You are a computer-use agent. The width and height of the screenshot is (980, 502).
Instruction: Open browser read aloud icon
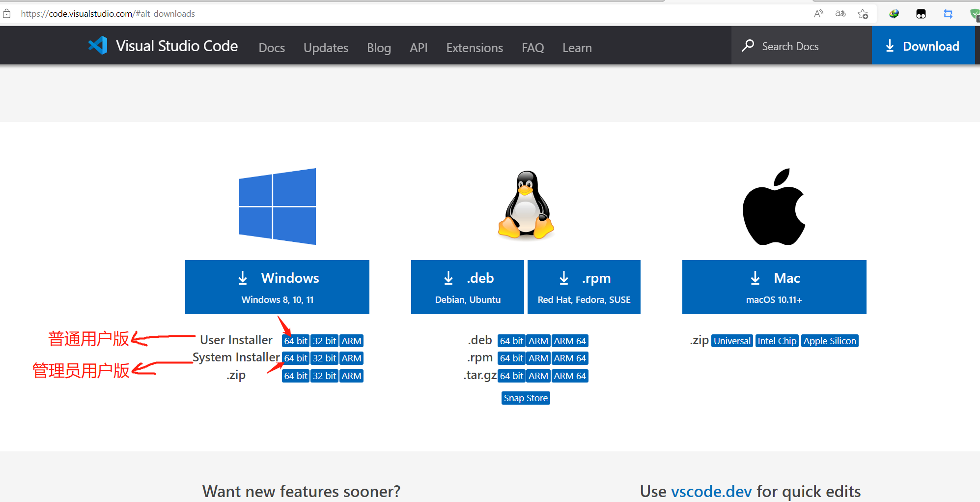(x=818, y=14)
